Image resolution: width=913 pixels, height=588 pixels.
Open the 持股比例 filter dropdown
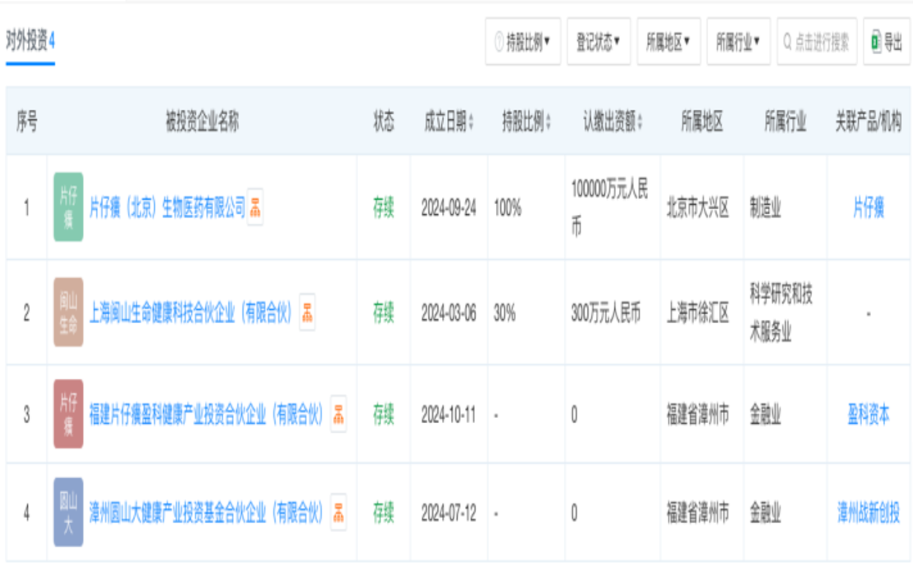point(522,42)
